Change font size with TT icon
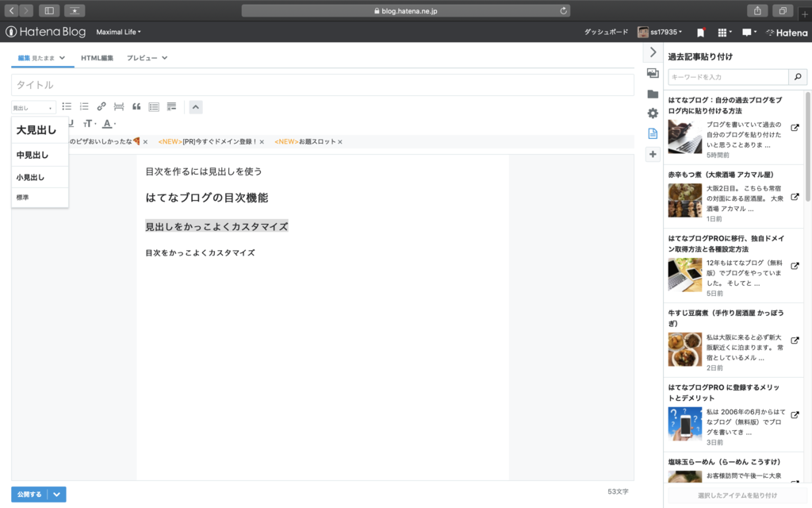 pos(89,123)
